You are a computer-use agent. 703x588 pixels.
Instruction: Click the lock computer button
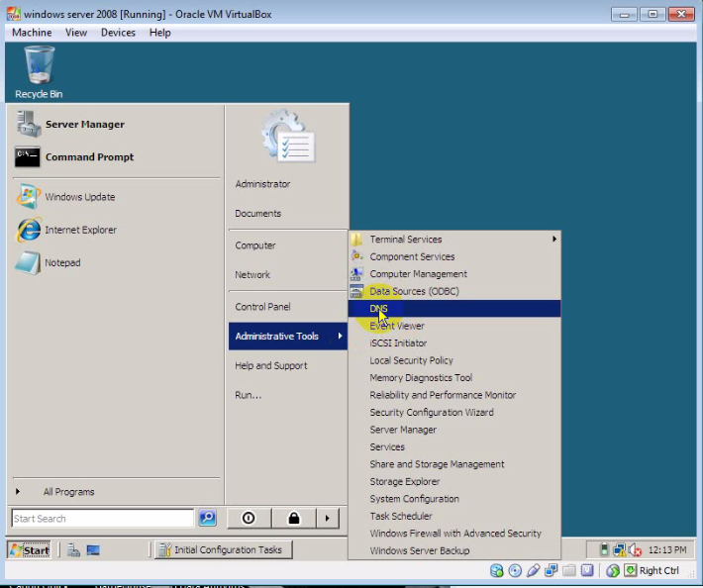point(294,519)
